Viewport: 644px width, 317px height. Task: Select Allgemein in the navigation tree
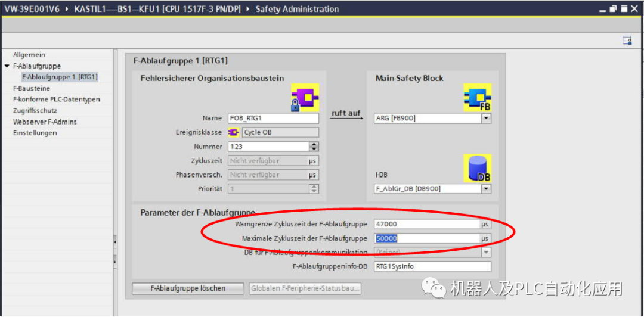point(29,55)
